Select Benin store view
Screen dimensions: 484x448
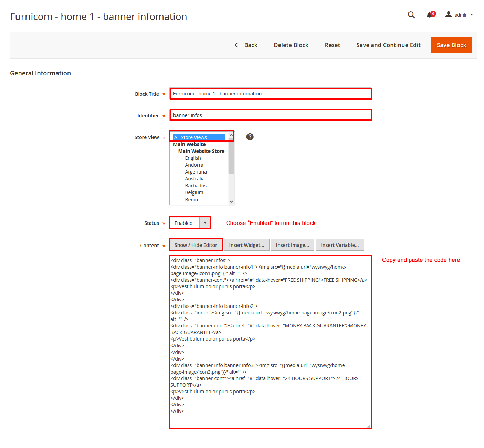191,200
